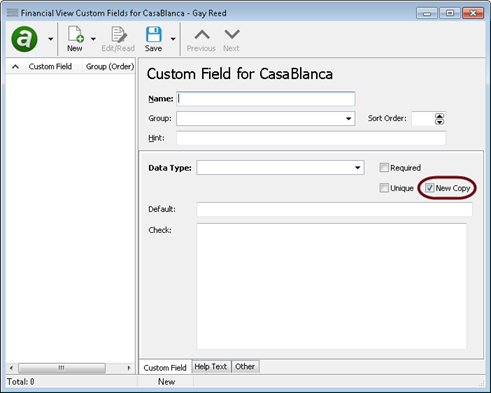Focus the Name input field
This screenshot has height=393, width=491.
point(266,99)
